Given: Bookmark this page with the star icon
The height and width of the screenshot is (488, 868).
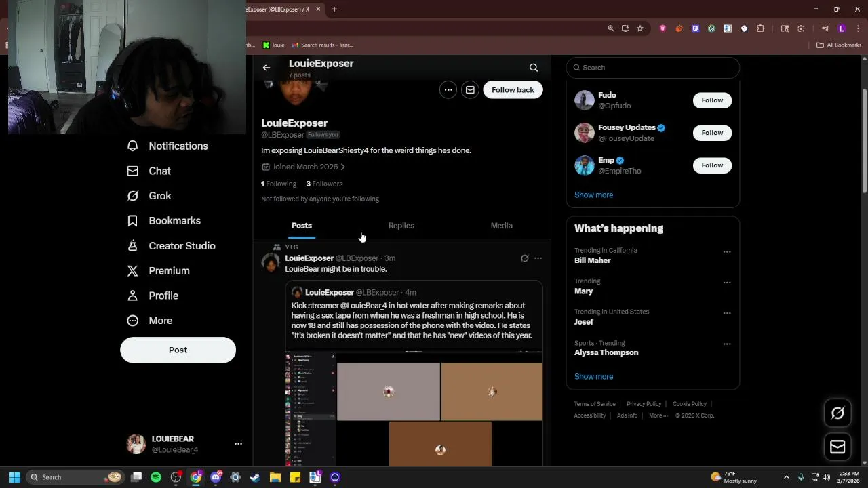Looking at the screenshot, I should [x=639, y=28].
